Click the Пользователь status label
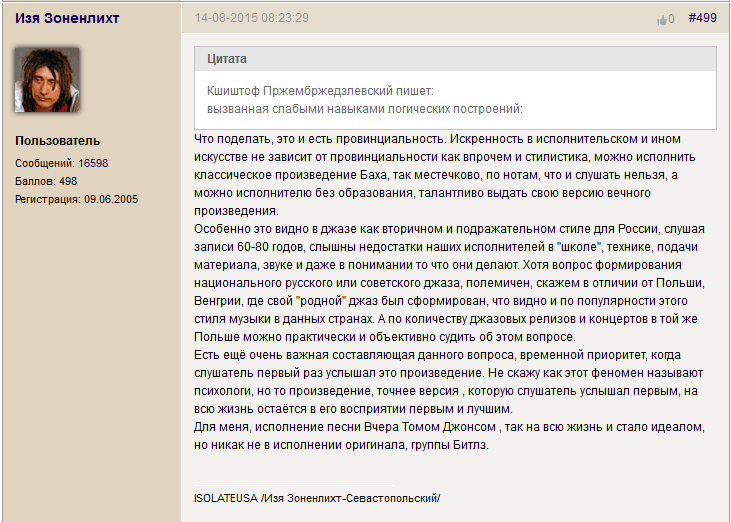This screenshot has height=522, width=731. click(x=57, y=141)
